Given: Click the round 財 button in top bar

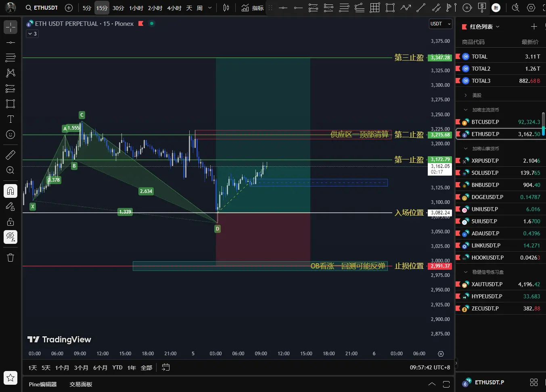Looking at the screenshot, I should click(496, 8).
